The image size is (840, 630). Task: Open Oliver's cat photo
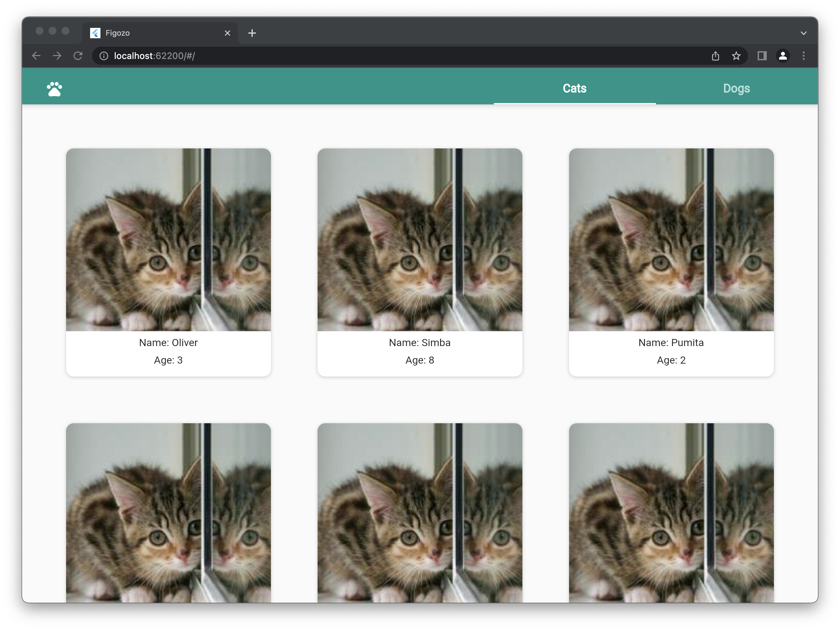[x=168, y=239]
